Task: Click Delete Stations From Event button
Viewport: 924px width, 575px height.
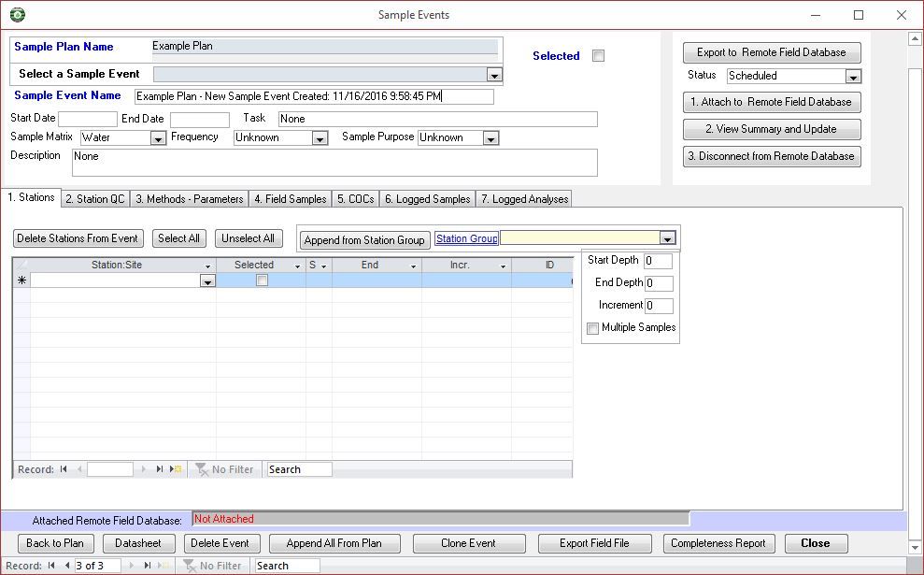Action: (78, 238)
